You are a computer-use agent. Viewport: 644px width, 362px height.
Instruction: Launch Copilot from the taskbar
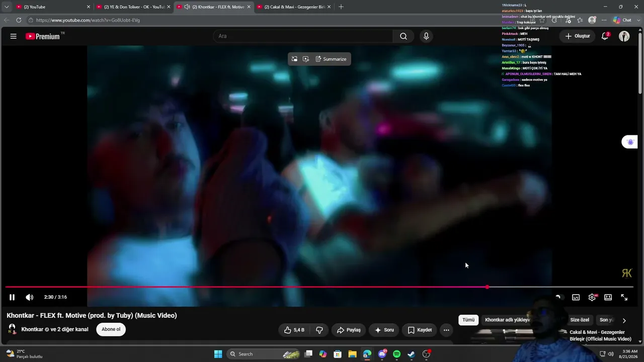click(323, 354)
